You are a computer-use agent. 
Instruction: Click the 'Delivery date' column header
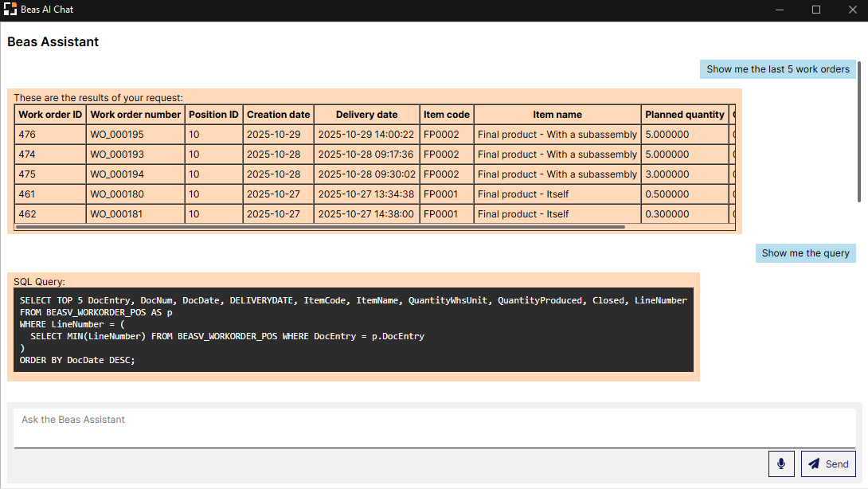point(366,114)
